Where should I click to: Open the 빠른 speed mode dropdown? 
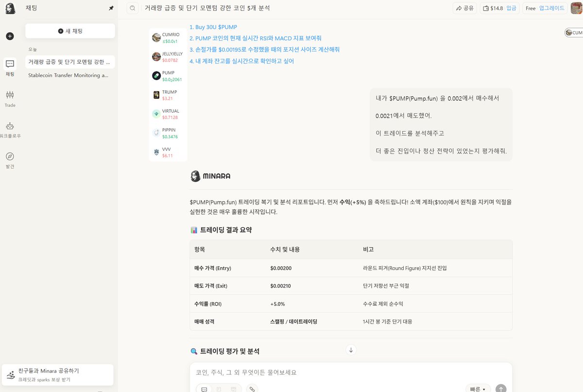[x=478, y=389]
